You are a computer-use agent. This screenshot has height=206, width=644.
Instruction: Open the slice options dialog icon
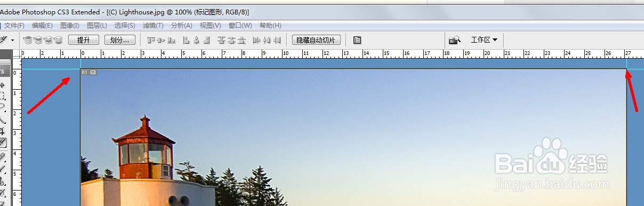coord(357,40)
